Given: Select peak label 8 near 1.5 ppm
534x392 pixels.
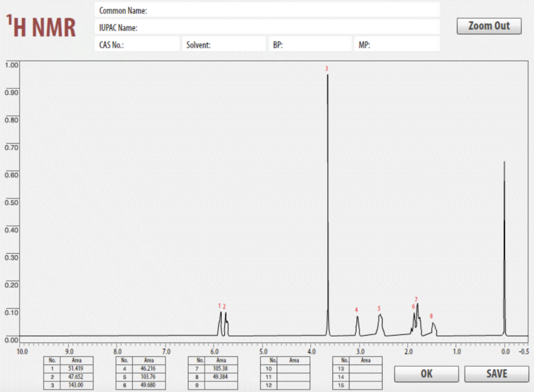Looking at the screenshot, I should point(431,316).
